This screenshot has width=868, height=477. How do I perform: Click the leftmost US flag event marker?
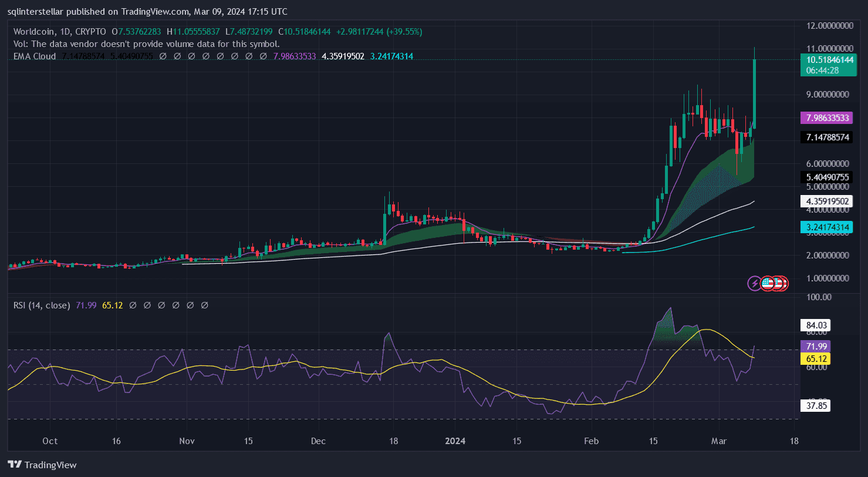[766, 284]
